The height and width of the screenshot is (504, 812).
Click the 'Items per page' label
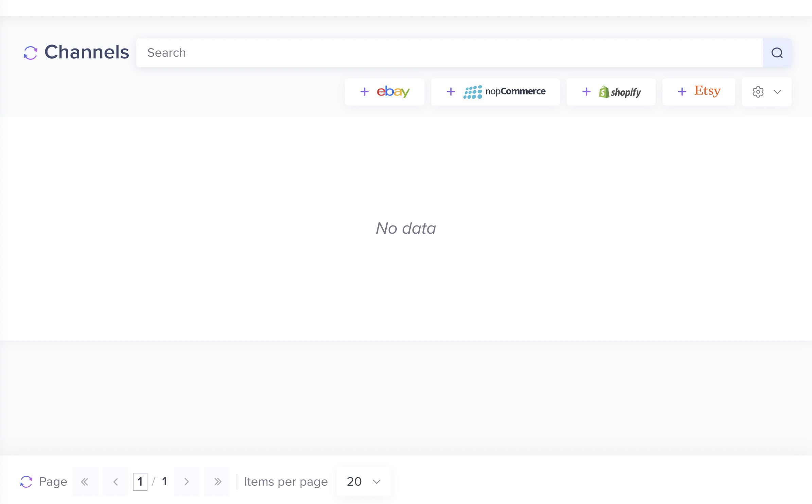click(286, 482)
